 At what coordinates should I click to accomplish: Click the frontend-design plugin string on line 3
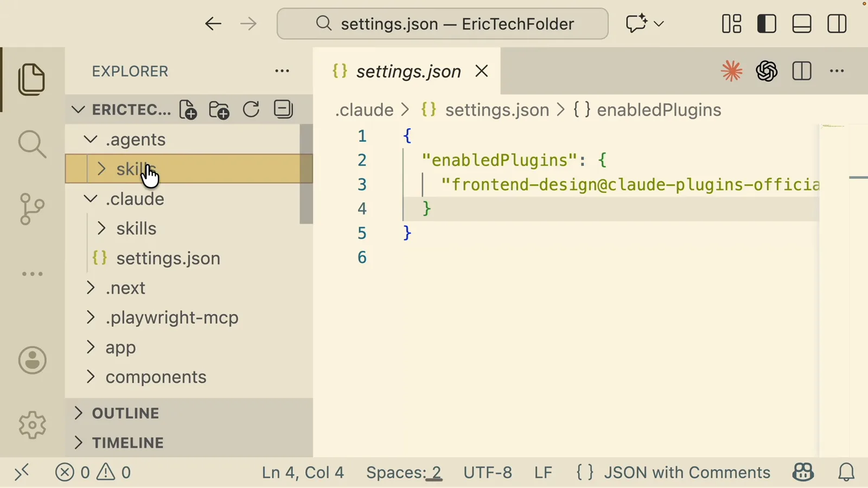(x=630, y=185)
